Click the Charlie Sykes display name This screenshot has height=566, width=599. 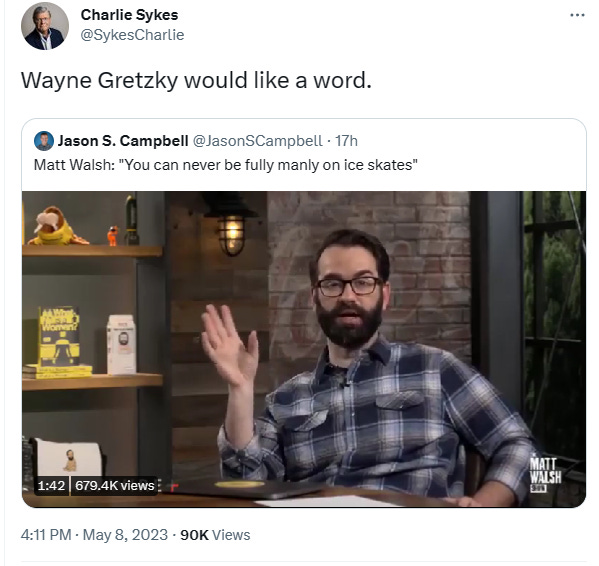coord(129,15)
